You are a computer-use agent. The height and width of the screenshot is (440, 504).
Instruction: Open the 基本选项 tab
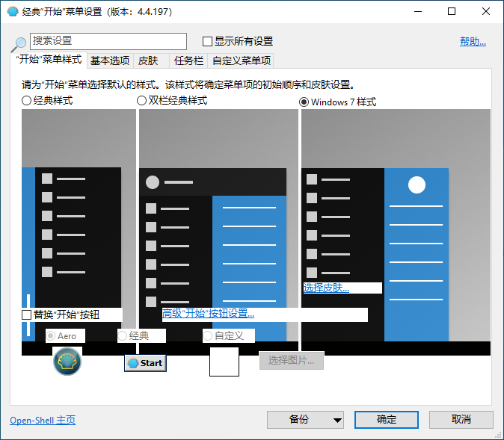[110, 61]
